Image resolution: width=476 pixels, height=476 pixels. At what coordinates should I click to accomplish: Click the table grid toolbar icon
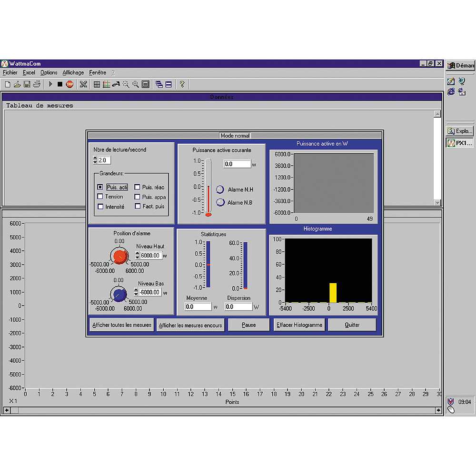(97, 84)
